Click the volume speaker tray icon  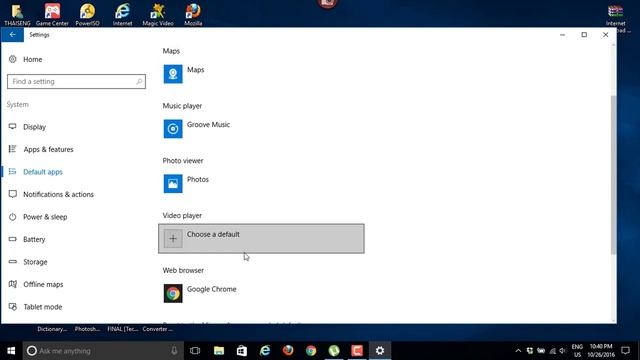(x=563, y=351)
